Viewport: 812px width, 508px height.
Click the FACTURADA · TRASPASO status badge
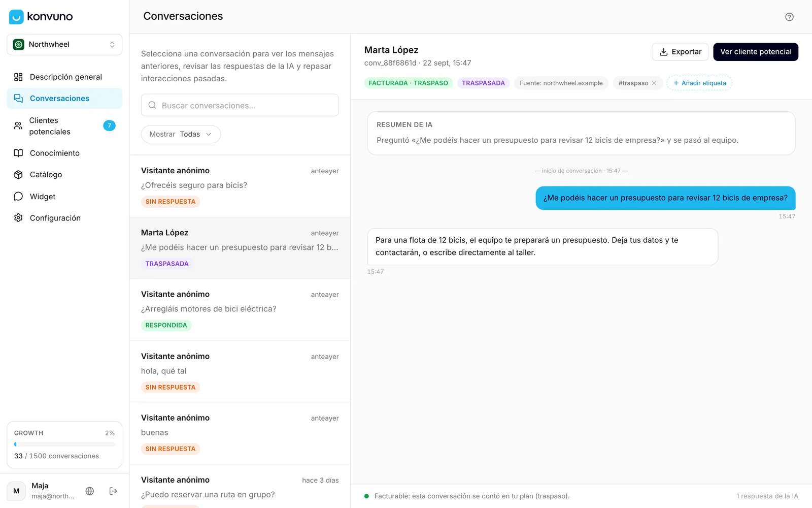point(409,83)
